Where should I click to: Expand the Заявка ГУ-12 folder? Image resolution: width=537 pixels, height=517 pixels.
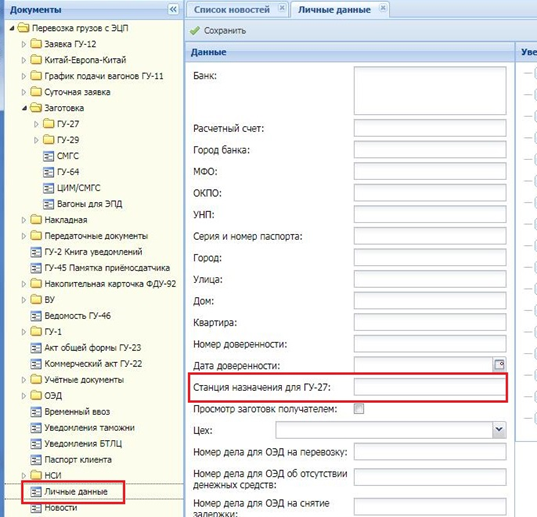click(24, 44)
